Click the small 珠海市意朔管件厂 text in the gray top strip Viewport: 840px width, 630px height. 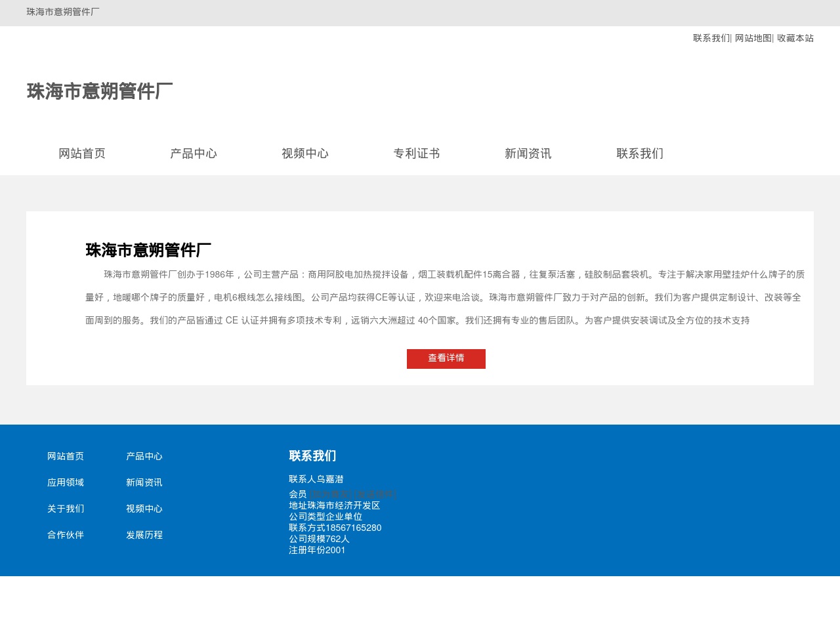pyautogui.click(x=63, y=12)
